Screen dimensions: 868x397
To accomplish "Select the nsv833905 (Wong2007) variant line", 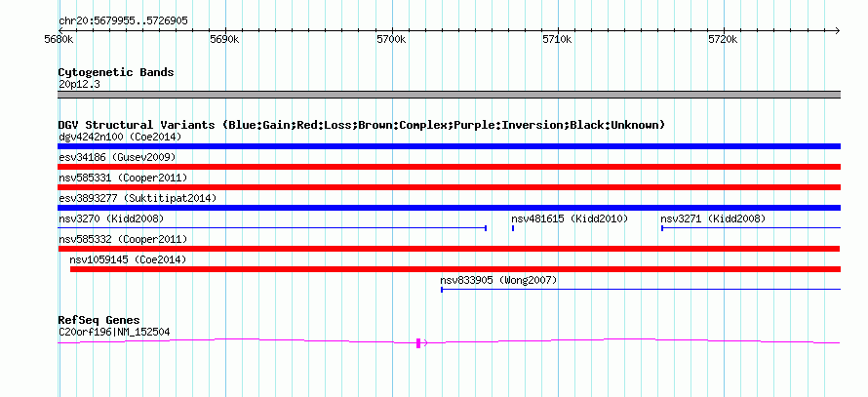I will [641, 289].
